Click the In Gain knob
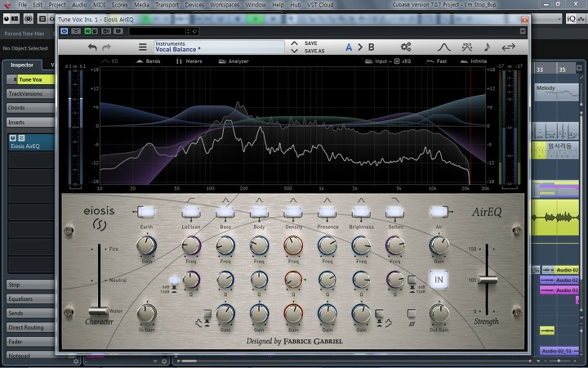588x368 pixels. tap(146, 314)
